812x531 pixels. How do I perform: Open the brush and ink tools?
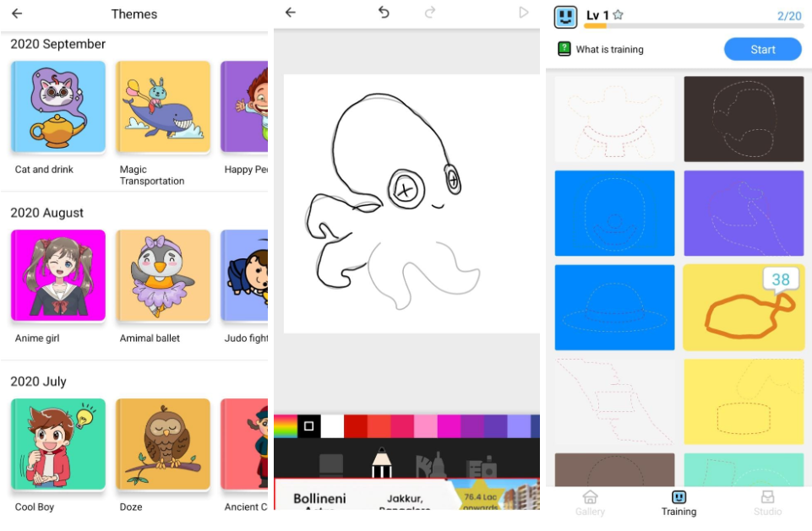coord(432,463)
